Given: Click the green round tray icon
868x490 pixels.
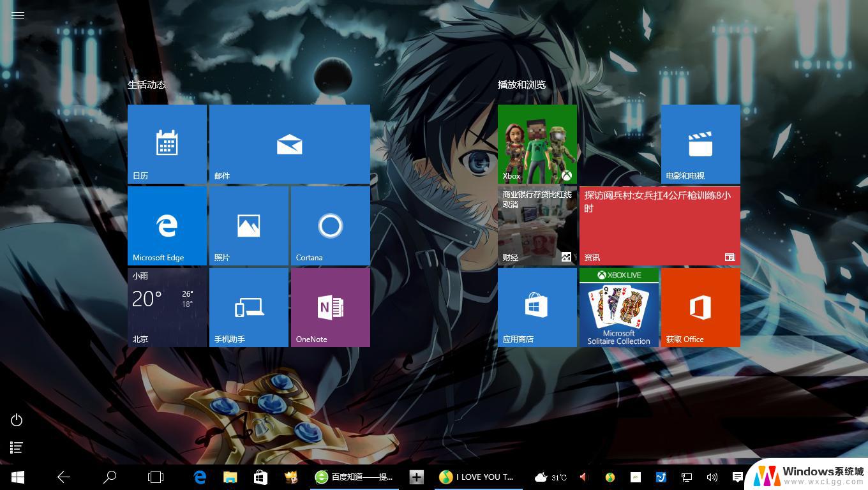Looking at the screenshot, I should coord(610,477).
